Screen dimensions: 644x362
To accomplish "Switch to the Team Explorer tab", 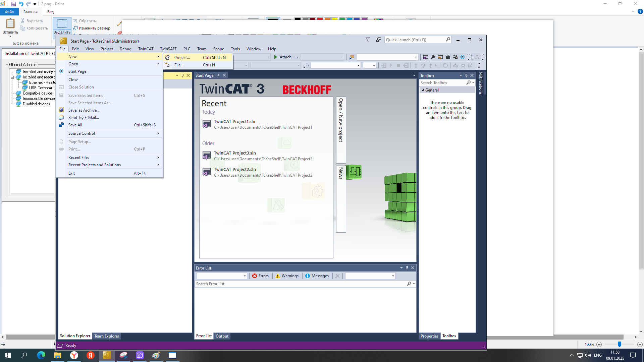I will 107,336.
